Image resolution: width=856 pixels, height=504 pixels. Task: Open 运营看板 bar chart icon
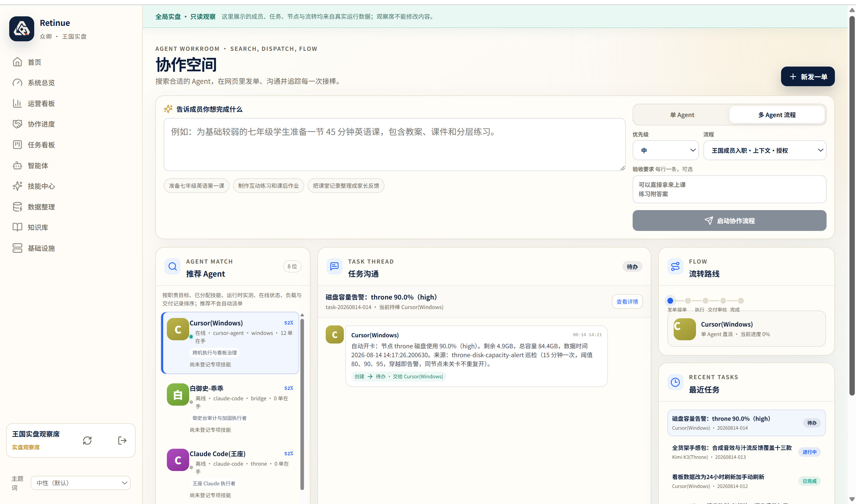[x=17, y=104]
